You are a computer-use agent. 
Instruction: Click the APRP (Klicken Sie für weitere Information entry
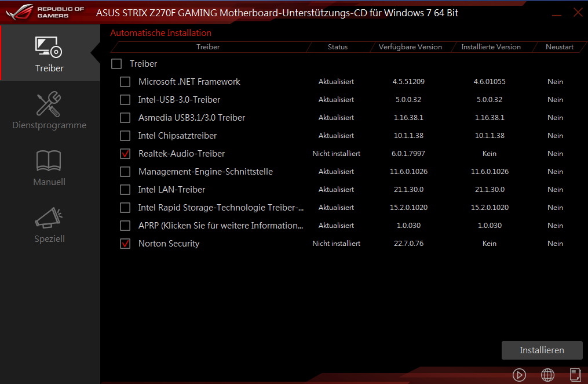coord(221,226)
